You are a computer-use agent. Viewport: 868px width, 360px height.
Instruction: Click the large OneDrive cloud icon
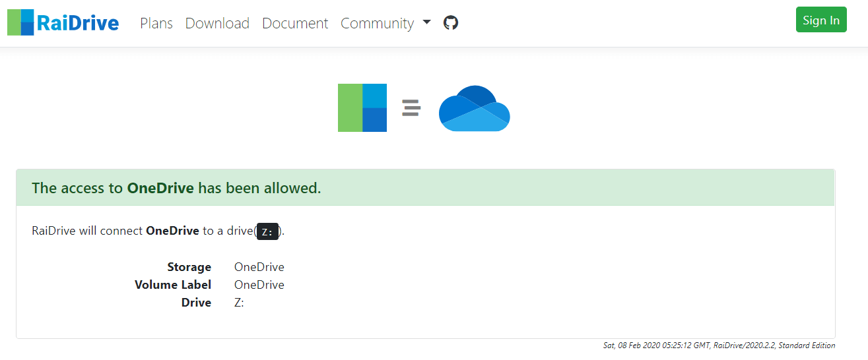coord(474,108)
